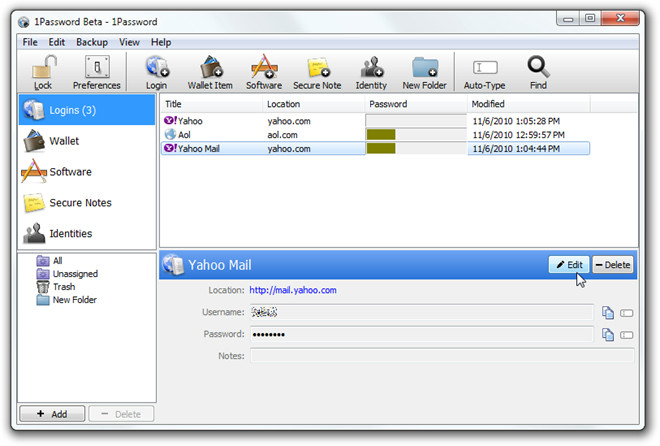Click the Delete button below the folder list

click(121, 414)
